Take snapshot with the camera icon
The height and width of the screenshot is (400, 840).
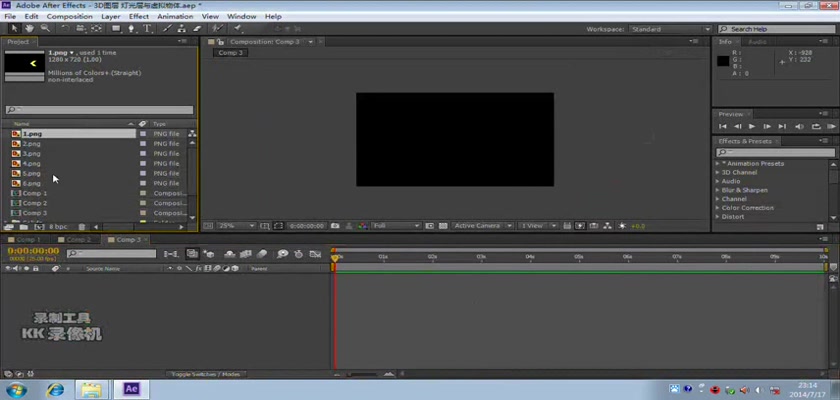(x=335, y=226)
